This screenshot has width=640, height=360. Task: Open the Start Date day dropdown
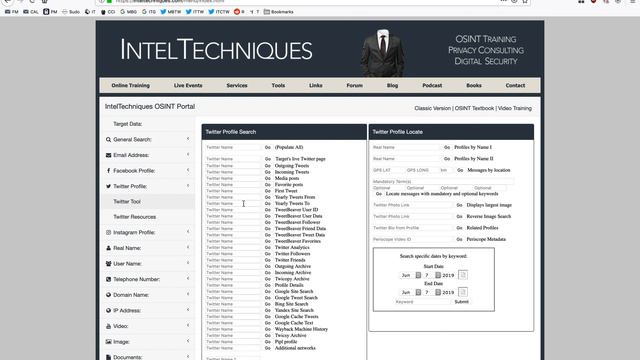[432, 275]
